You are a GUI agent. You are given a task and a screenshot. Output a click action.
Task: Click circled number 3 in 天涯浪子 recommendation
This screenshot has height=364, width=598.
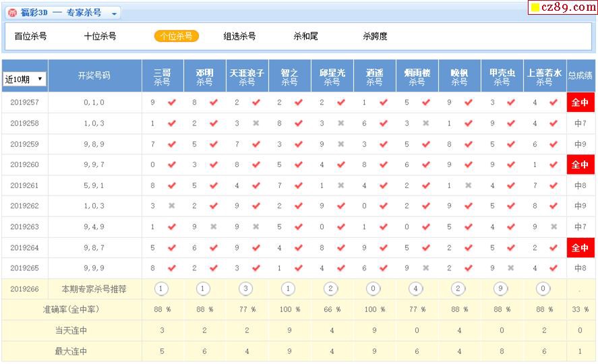(247, 289)
